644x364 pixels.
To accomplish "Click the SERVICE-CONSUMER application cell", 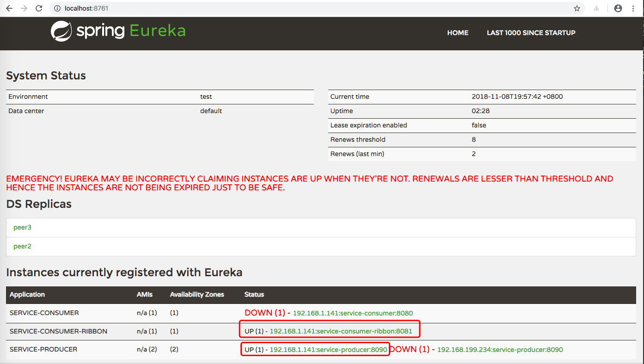I will [44, 313].
